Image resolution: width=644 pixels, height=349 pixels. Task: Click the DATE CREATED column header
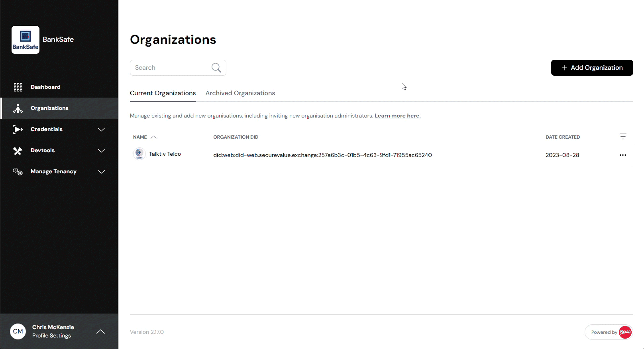click(563, 137)
